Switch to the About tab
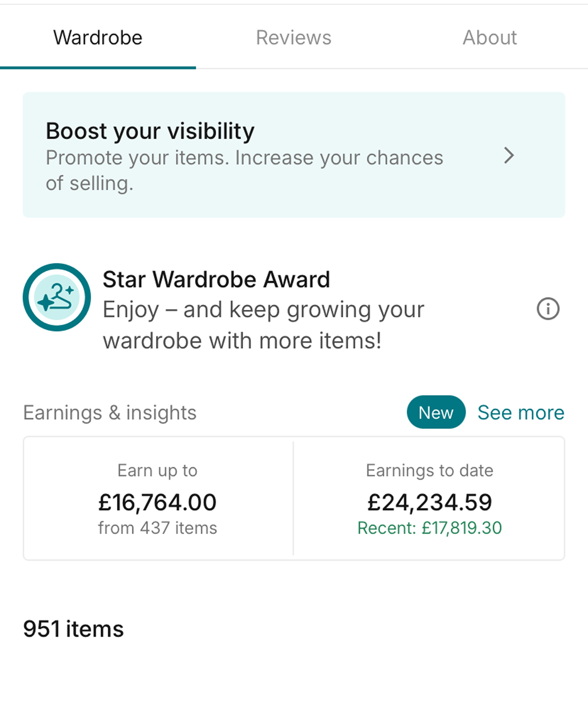The height and width of the screenshot is (721, 588). pos(490,38)
